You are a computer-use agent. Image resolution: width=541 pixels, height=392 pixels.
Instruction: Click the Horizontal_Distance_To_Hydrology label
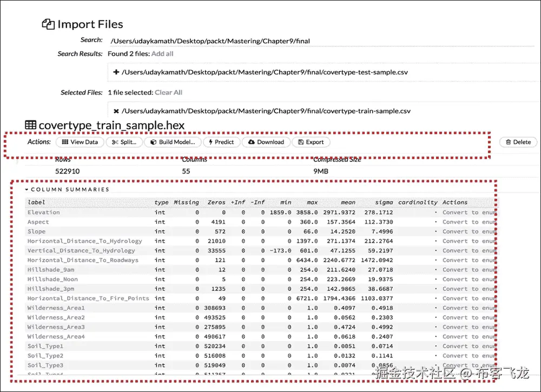pyautogui.click(x=85, y=241)
